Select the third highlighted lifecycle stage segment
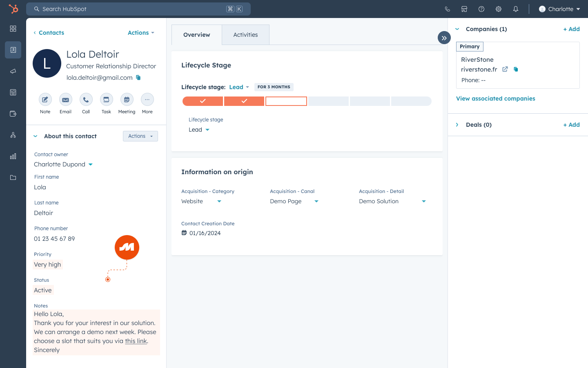The width and height of the screenshot is (588, 368). [286, 101]
